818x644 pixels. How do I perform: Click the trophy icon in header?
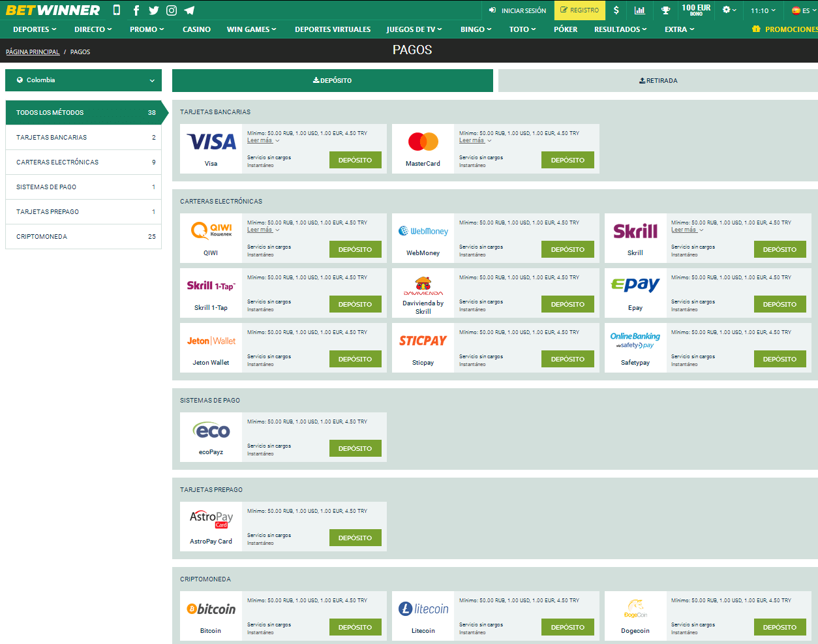point(665,10)
